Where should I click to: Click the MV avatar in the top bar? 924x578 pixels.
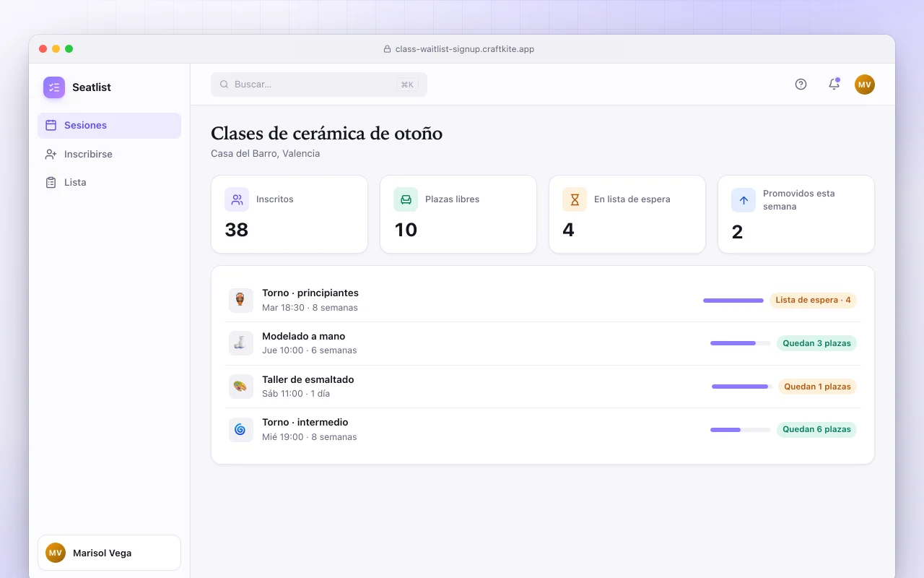865,85
